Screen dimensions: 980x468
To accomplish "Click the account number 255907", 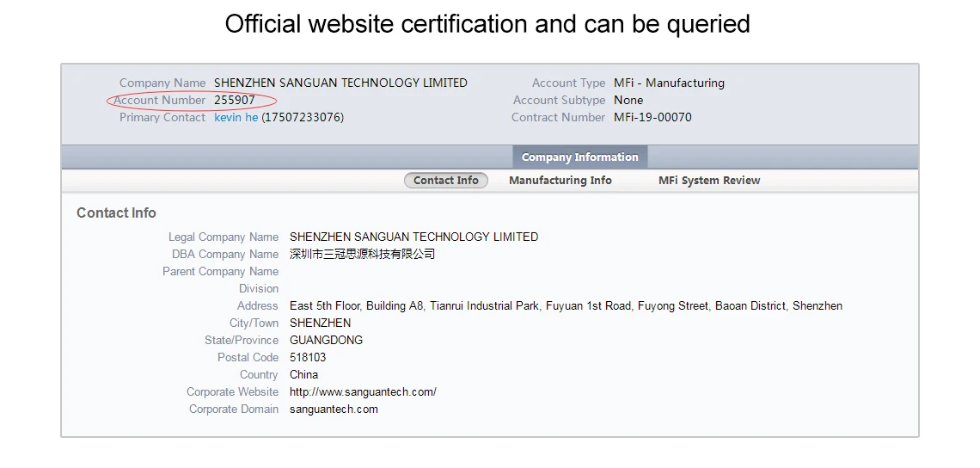I will click(235, 100).
